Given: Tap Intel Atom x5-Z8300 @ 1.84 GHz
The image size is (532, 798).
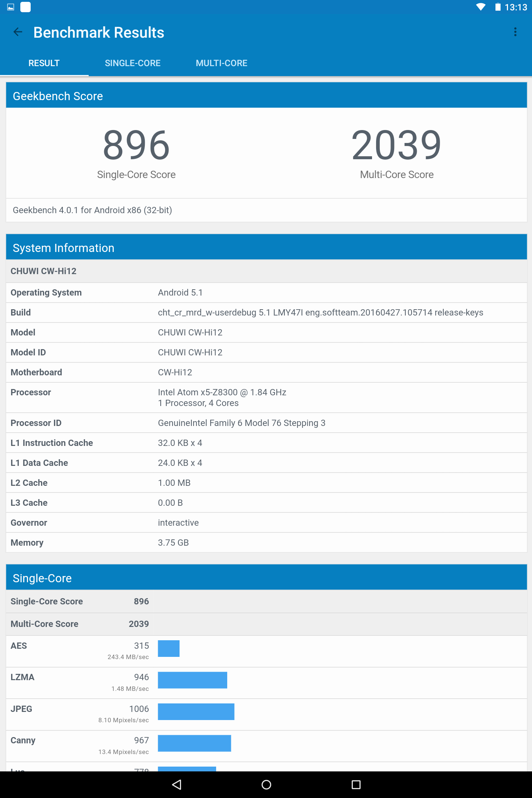Looking at the screenshot, I should coord(222,392).
